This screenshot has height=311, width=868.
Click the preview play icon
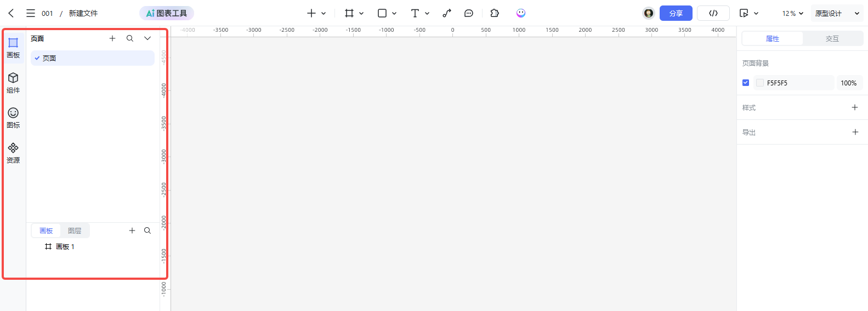[x=744, y=13]
